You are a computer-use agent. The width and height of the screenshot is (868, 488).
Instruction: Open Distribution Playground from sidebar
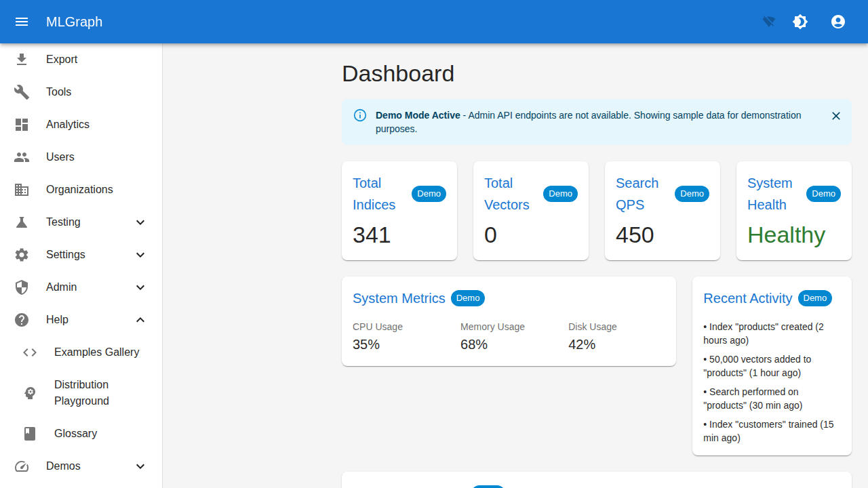point(81,393)
